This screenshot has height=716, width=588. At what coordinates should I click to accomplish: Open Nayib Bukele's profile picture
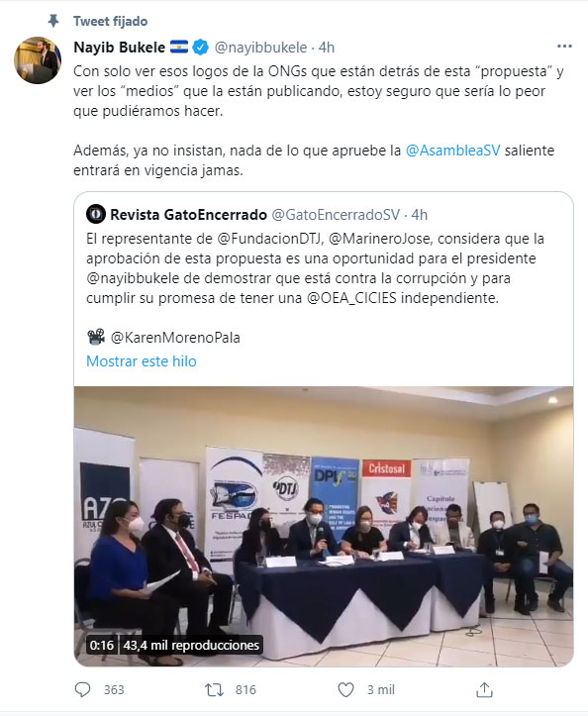(38, 59)
